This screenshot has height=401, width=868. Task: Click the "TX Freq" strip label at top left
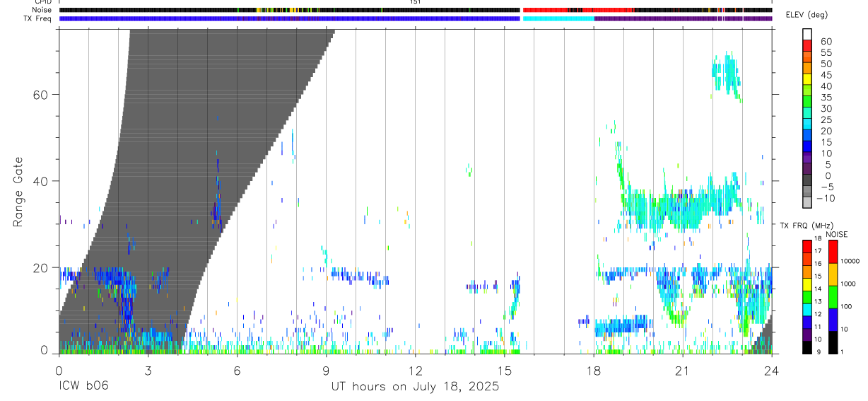click(x=38, y=18)
